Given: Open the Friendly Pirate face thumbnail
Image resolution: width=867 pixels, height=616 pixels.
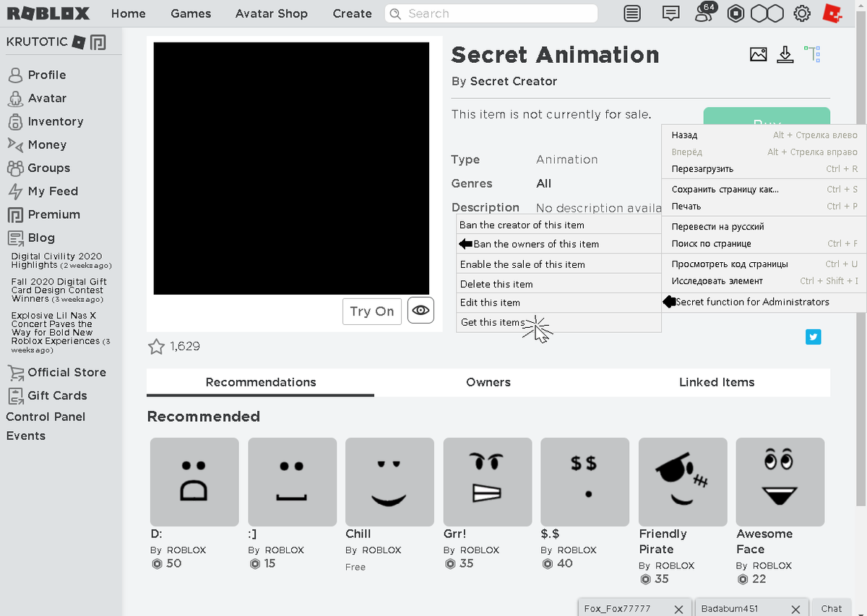Looking at the screenshot, I should tap(683, 482).
